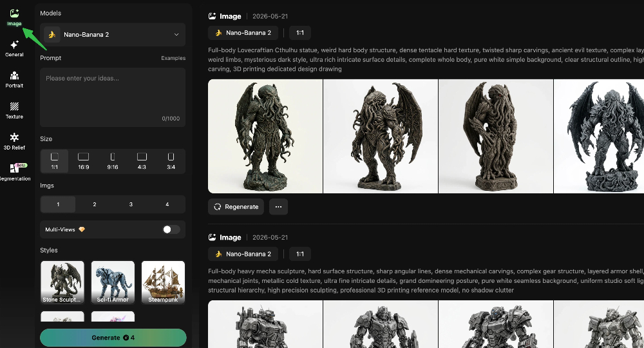This screenshot has width=644, height=348.
Task: Switch to 3D Relief tool
Action: 14,141
